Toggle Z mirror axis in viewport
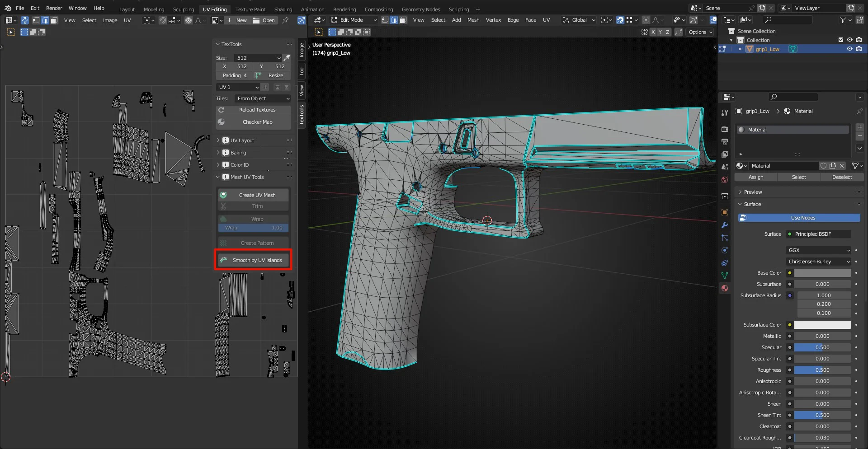Screen dimensions: 868x449 667,32
